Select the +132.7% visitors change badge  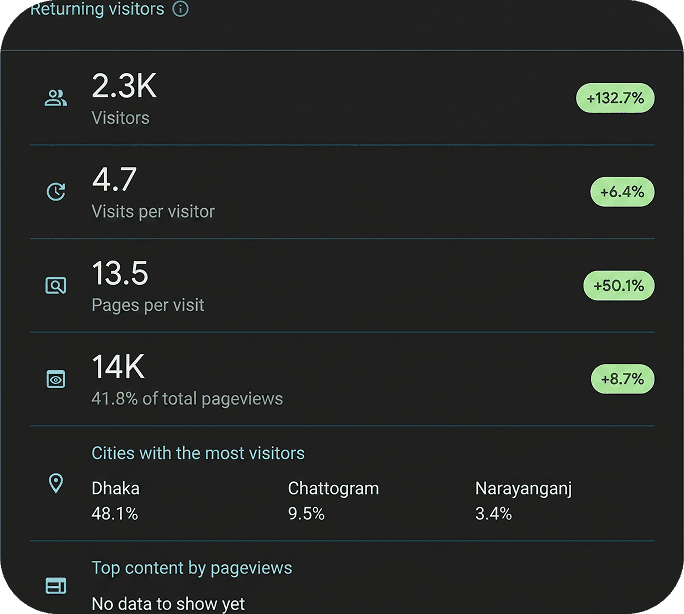615,98
